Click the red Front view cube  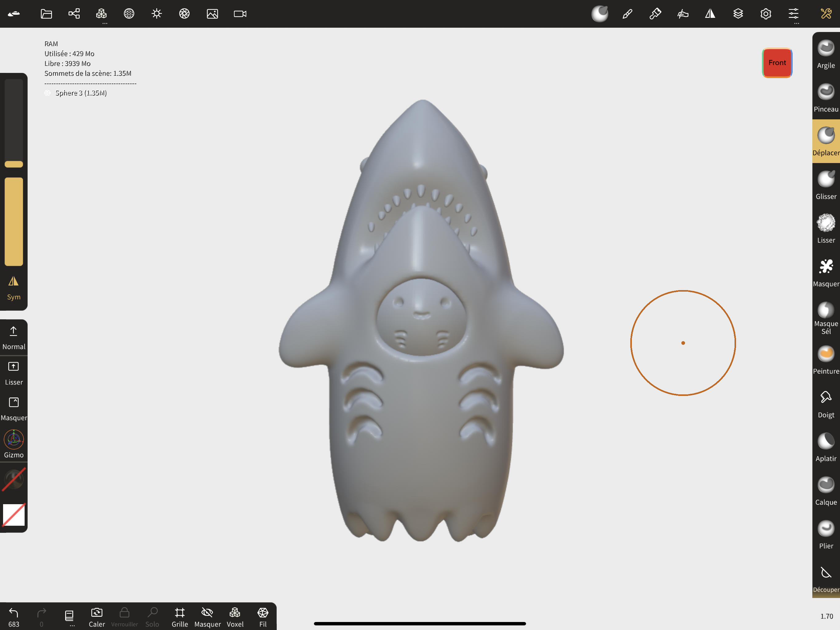coord(777,63)
